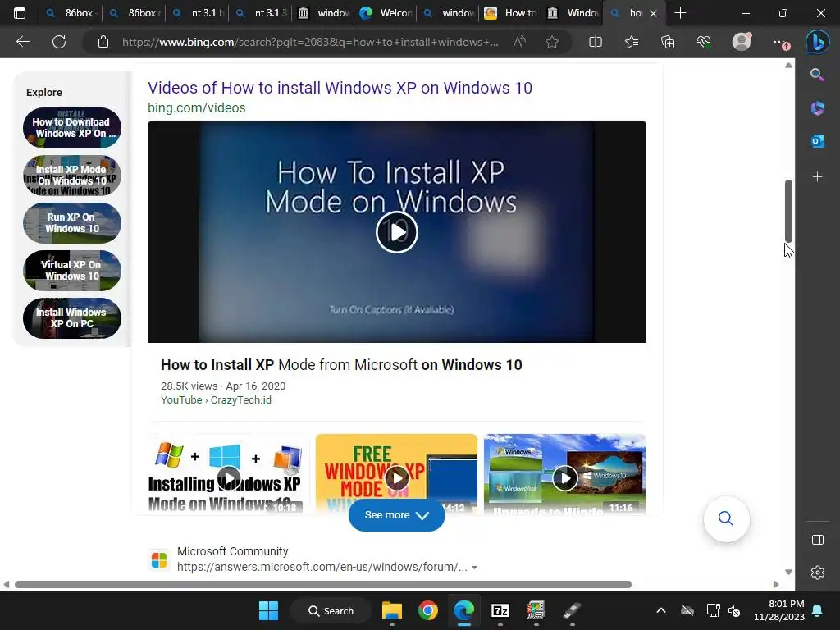The image size is (840, 630).
Task: Select How to Download Windows XP explore chip
Action: (x=72, y=128)
